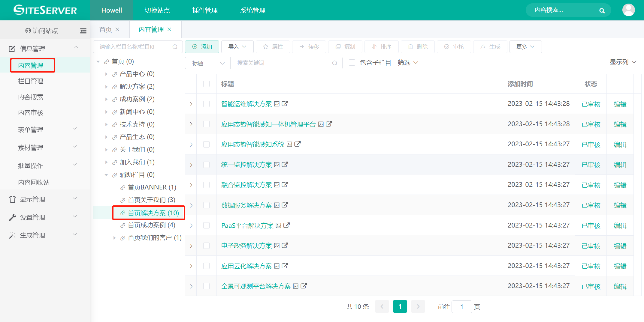Click the 属性 star toolbar button
Viewport: 644px width, 322px height.
point(273,47)
